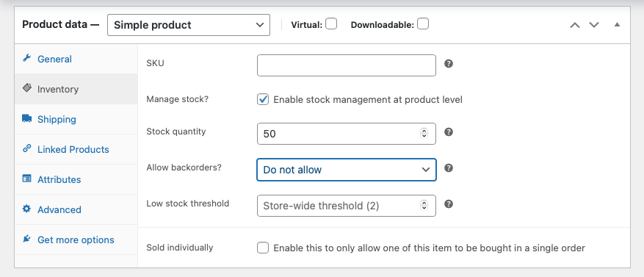This screenshot has height=277, width=644.
Task: Move Product data panel down arrow
Action: pyautogui.click(x=594, y=25)
